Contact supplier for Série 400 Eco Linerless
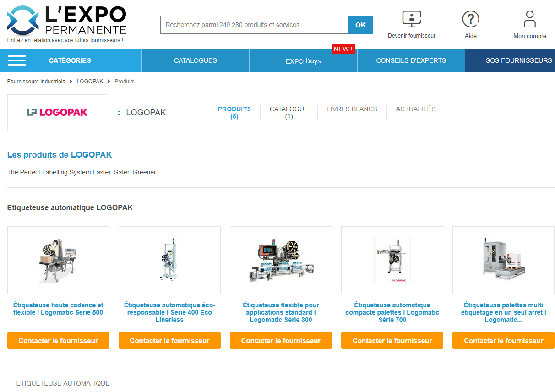 [169, 341]
